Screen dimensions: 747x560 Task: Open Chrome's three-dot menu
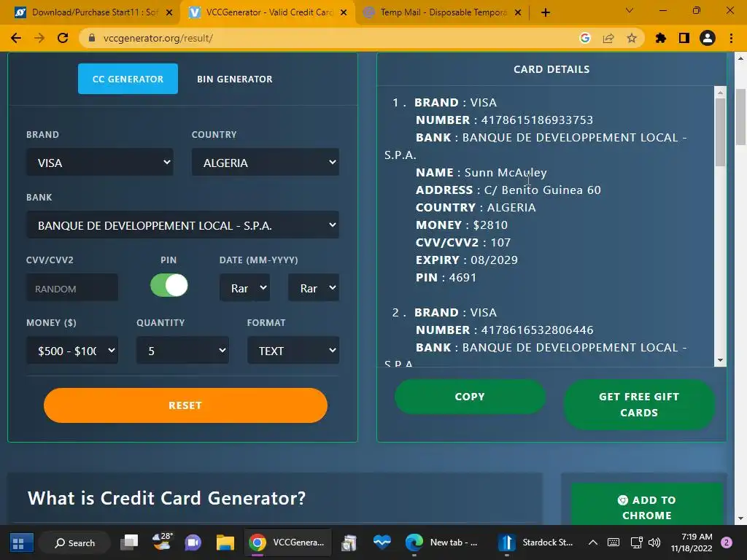click(x=731, y=38)
